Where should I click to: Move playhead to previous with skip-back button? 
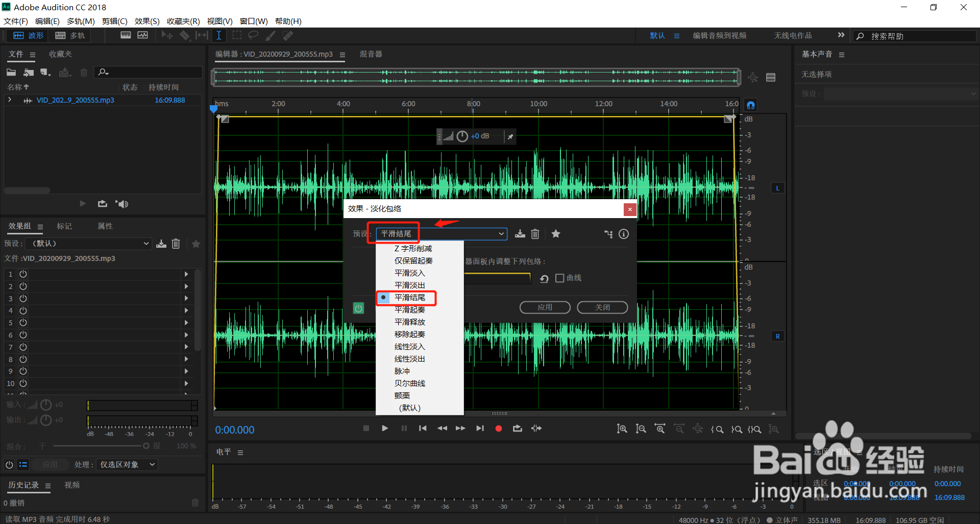click(423, 428)
